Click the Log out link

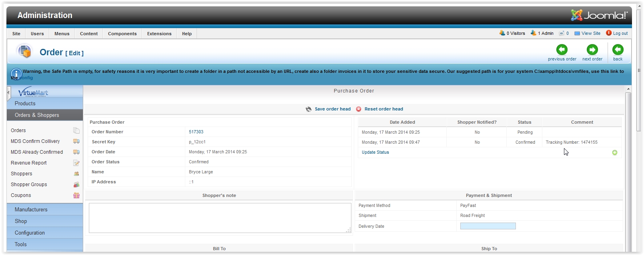620,33
